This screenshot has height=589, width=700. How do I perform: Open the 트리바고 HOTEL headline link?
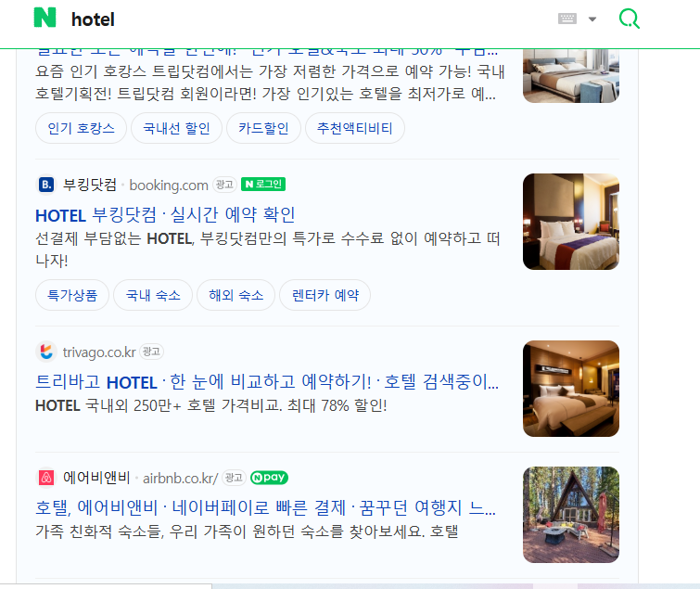pos(267,382)
